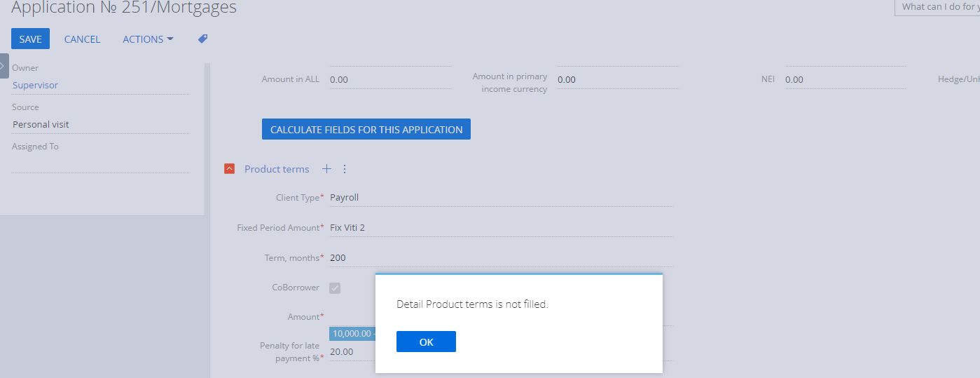Click the Cancel button
Viewport: 980px width, 378px height.
[82, 39]
